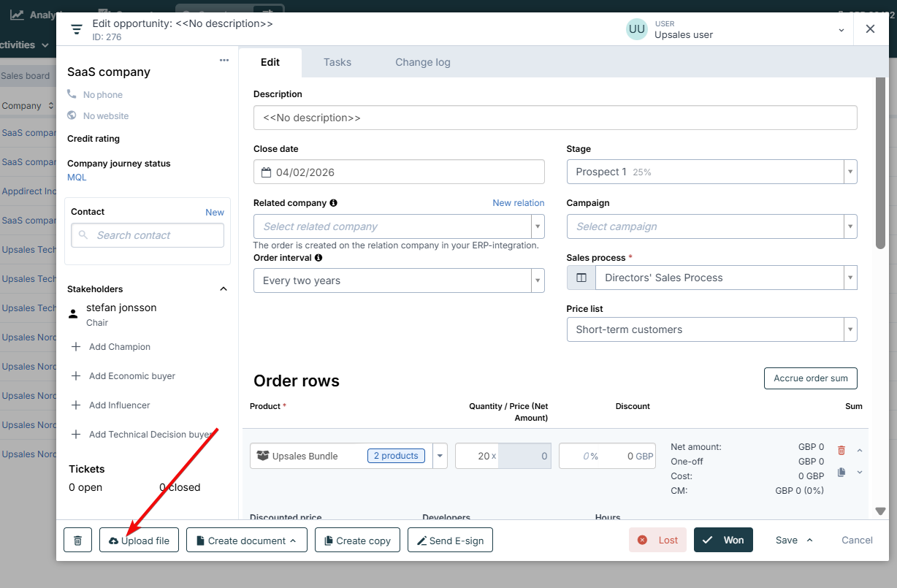Click the board icon beside Directors' Sales Process

(x=581, y=278)
